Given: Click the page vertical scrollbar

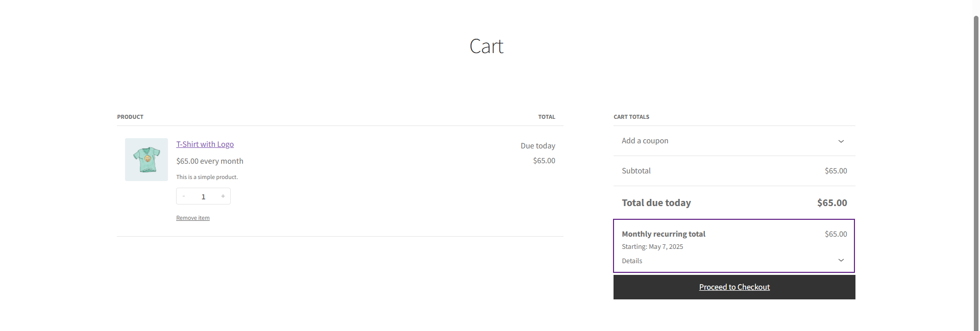Looking at the screenshot, I should pyautogui.click(x=976, y=173).
